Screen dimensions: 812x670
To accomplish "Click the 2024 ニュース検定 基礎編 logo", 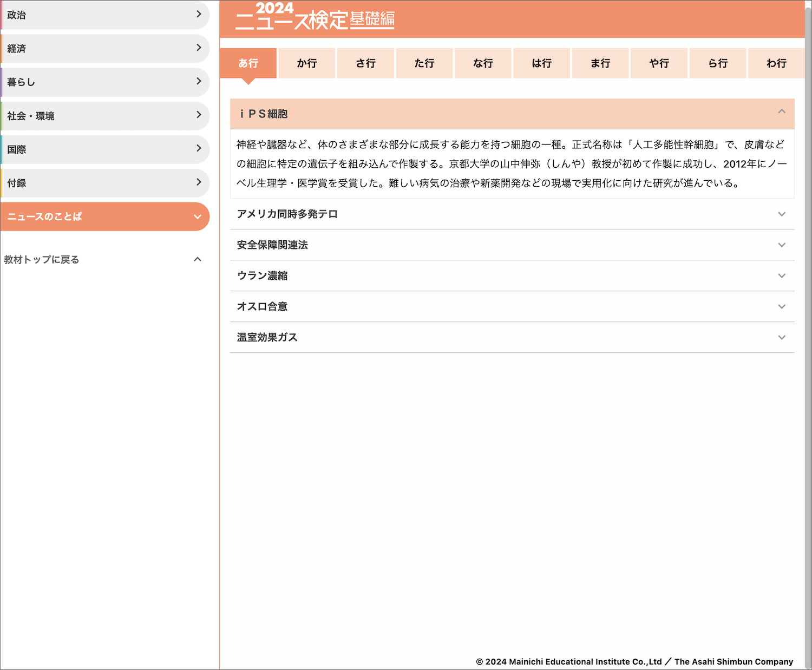I will (315, 16).
